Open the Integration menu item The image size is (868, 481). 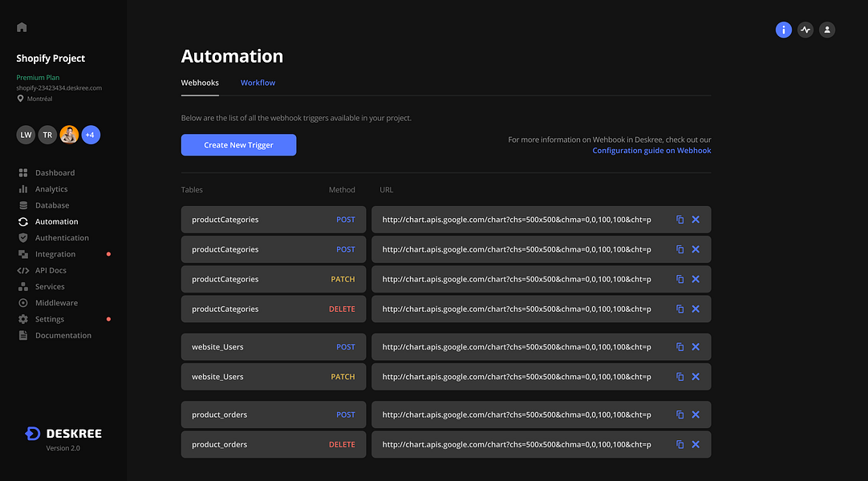(55, 254)
